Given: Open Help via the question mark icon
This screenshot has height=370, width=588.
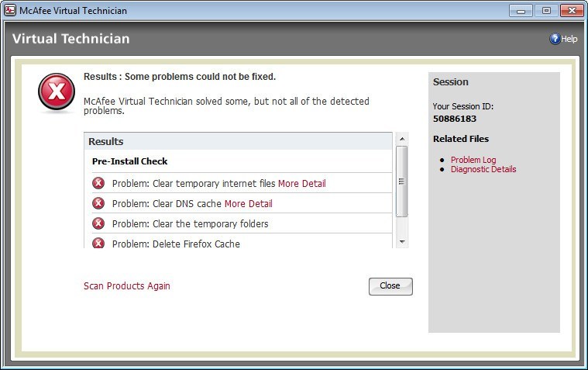Looking at the screenshot, I should coord(555,39).
